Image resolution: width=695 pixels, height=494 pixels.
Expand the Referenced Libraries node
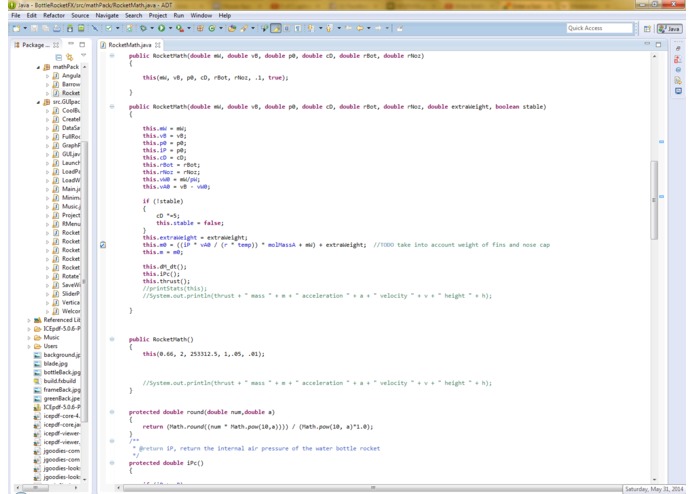29,320
